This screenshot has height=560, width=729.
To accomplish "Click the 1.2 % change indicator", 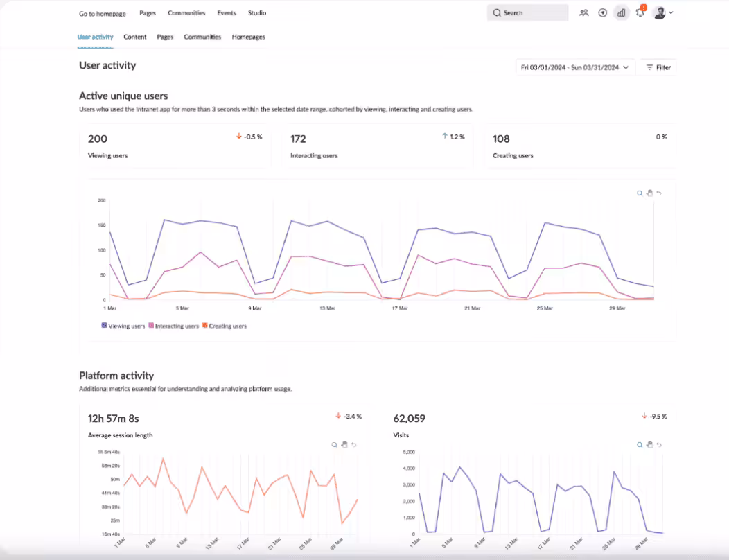I will tap(453, 137).
